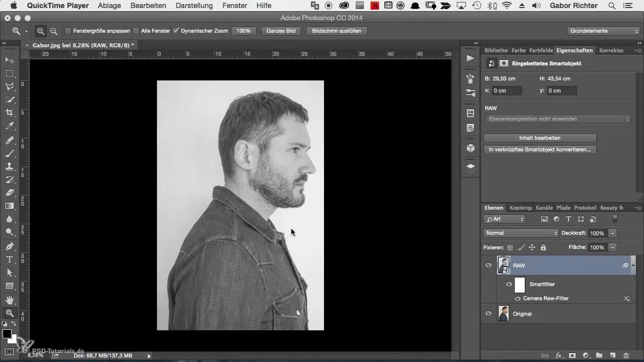Switch to the Kanäle tab
Screen dimensions: 644x362
[544, 208]
